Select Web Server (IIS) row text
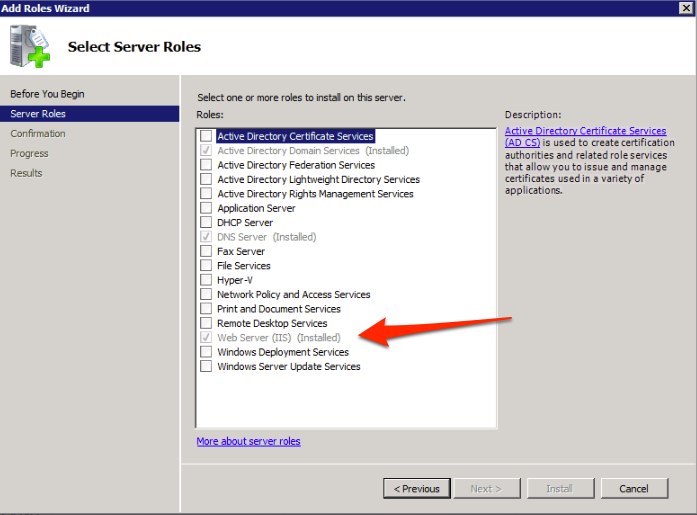Screen dimensions: 697x515 tap(279, 337)
